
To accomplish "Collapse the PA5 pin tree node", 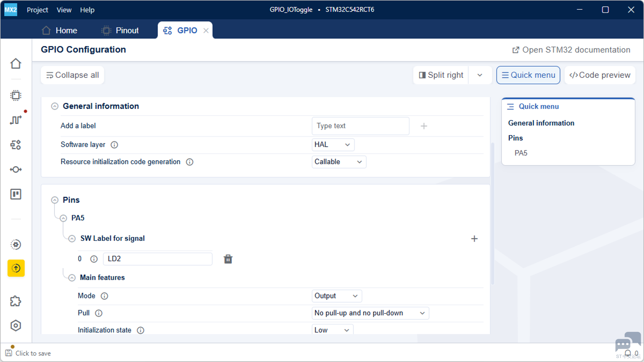I will [64, 218].
